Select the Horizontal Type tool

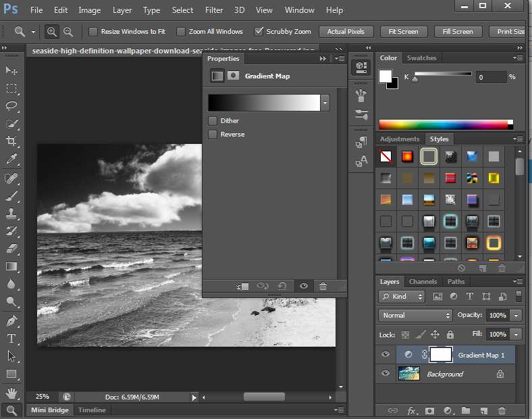[11, 338]
